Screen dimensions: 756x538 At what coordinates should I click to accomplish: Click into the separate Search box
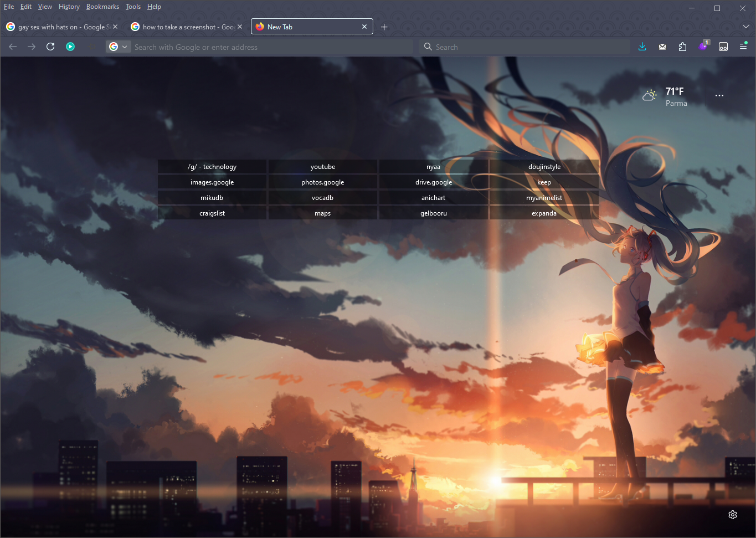coord(524,47)
